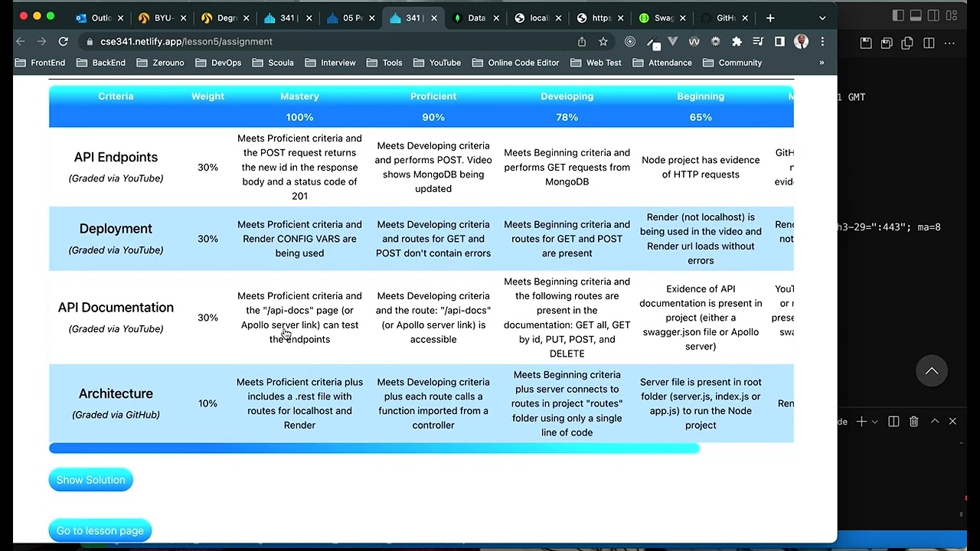
Task: Toggle the Chrome side panel icon
Action: pyautogui.click(x=779, y=41)
